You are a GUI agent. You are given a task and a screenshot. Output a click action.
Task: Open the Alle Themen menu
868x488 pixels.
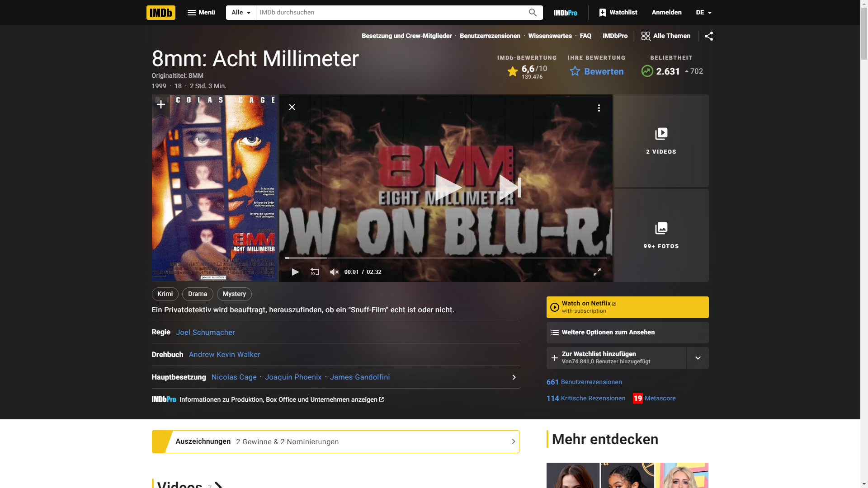665,36
